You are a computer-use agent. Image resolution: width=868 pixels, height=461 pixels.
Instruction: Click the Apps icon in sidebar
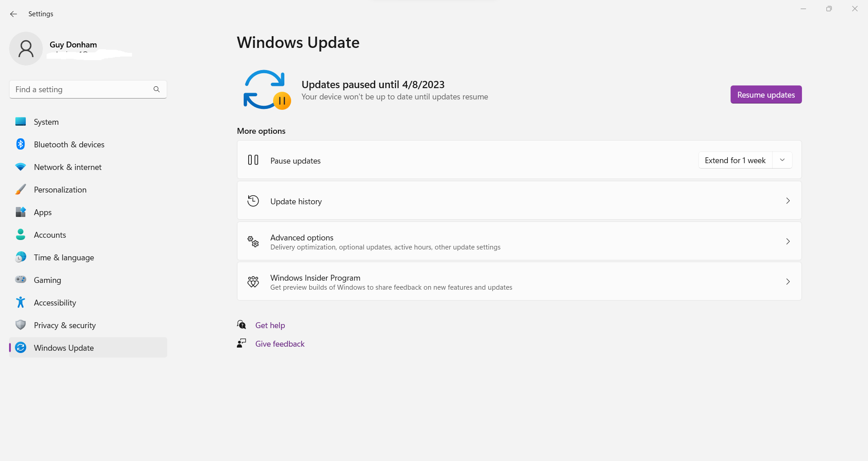(x=20, y=212)
